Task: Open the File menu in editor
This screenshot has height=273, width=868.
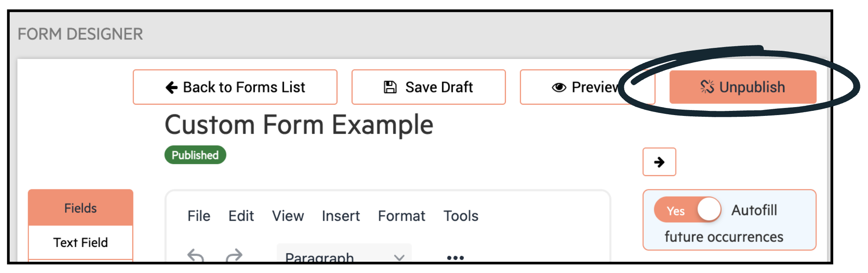Action: (x=199, y=216)
